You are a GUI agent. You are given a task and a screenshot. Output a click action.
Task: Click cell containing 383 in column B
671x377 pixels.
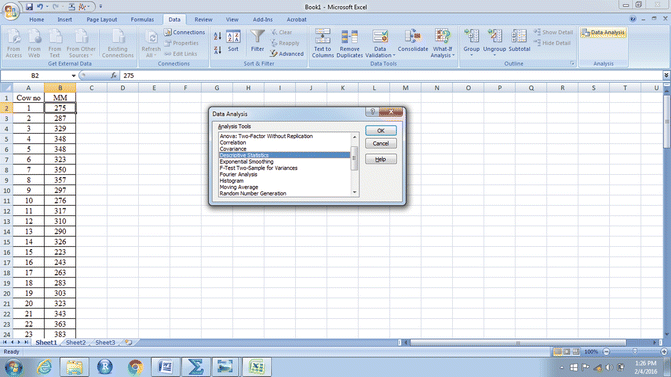[x=60, y=334]
